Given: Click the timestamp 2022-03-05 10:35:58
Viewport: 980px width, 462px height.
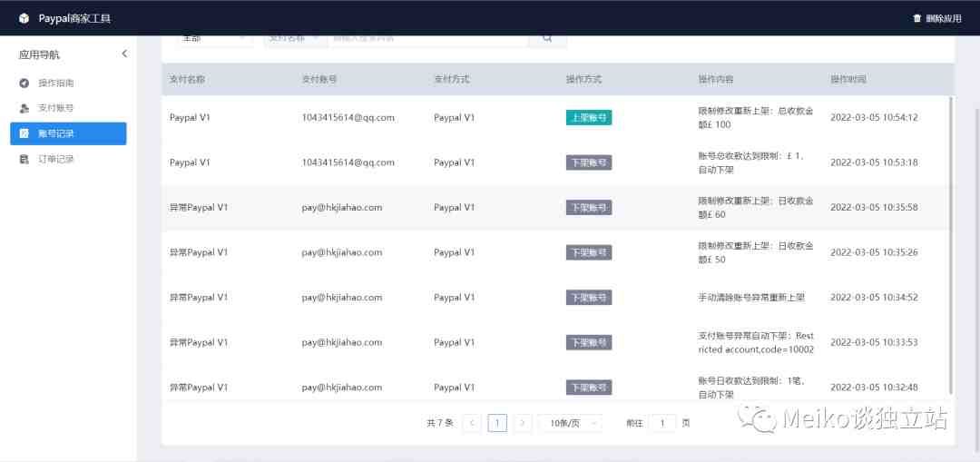Looking at the screenshot, I should (874, 208).
